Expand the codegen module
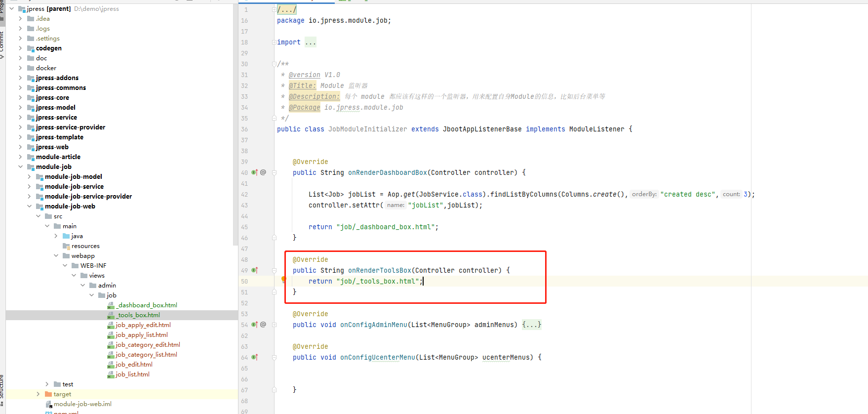Image resolution: width=868 pixels, height=414 pixels. (x=20, y=48)
